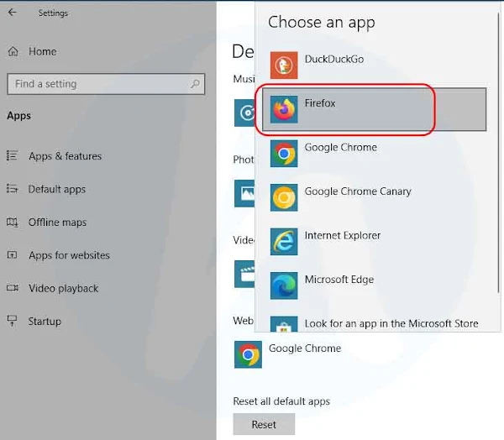504x440 pixels.
Task: Select Google Chrome Canary entry
Action: point(358,191)
